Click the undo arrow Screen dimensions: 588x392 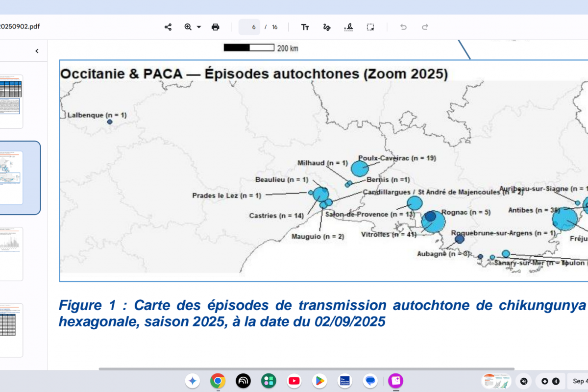tap(403, 27)
